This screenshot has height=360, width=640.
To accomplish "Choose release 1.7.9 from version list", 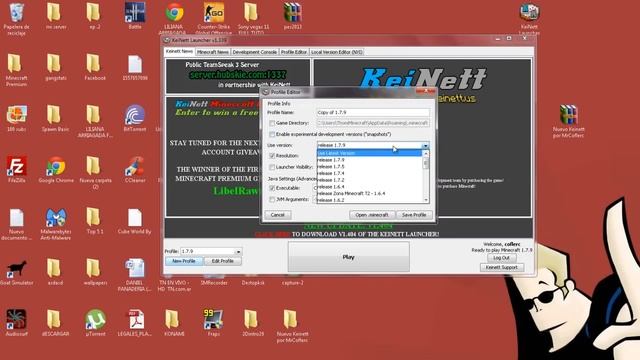I will 369,160.
